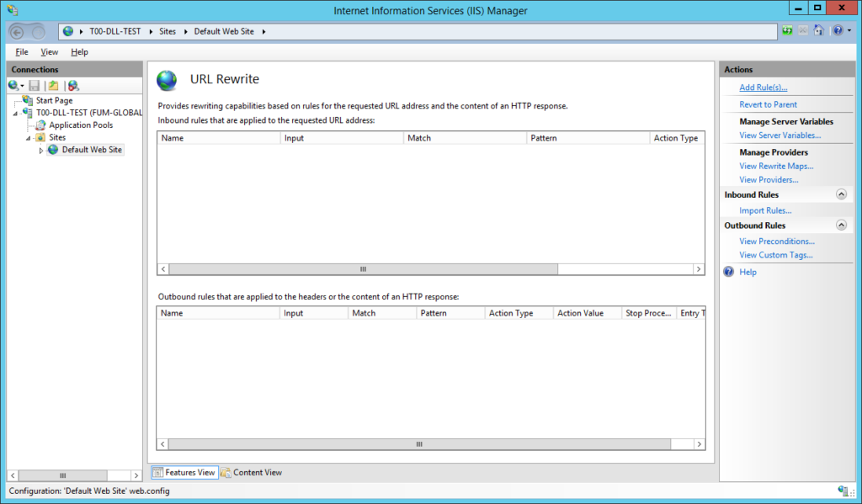Collapse the Outbound Rules actions section
The image size is (862, 504).
click(841, 225)
